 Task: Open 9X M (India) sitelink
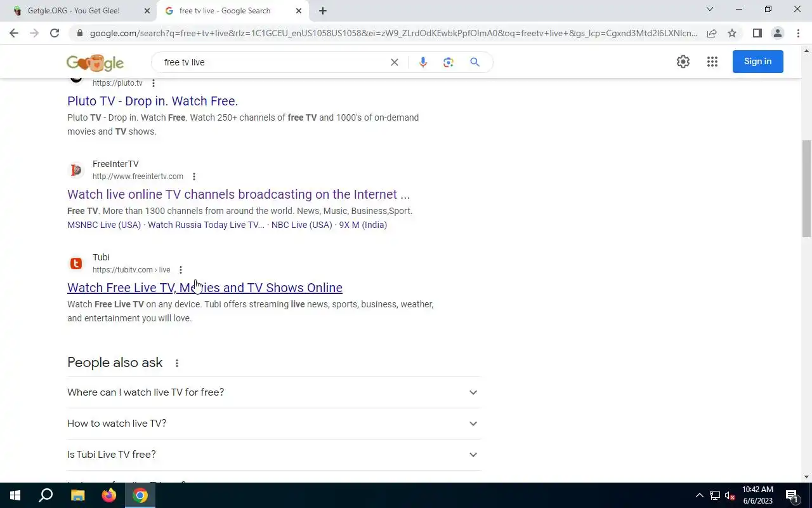[x=363, y=225]
